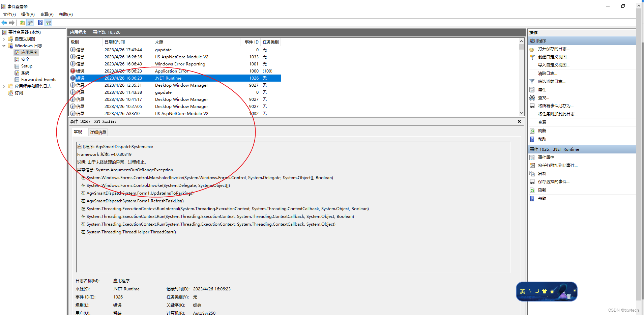Collapse the 应用程序 actions section header
This screenshot has height=315, width=644.
tap(582, 40)
